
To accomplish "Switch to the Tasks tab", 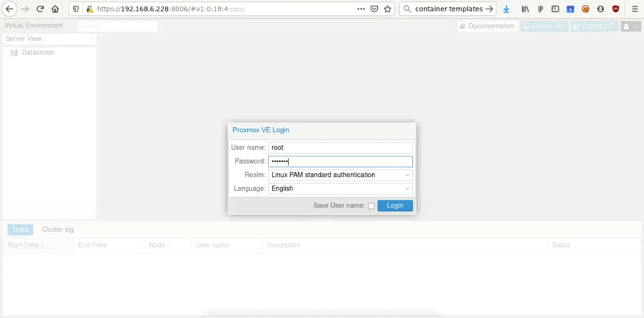I will 20,229.
